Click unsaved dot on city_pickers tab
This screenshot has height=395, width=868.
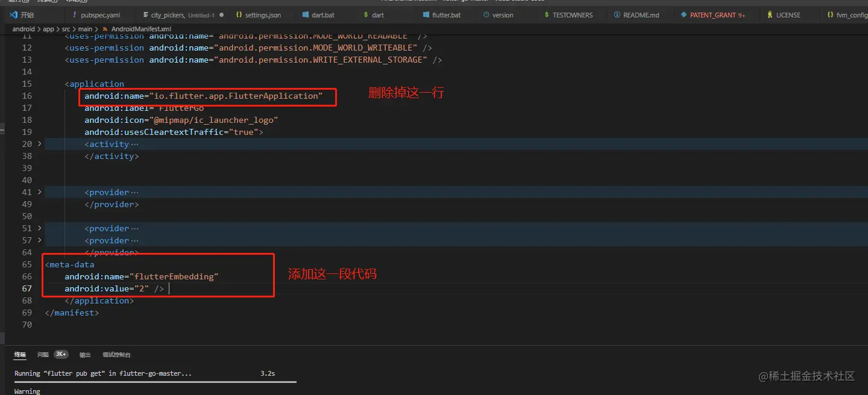[x=222, y=15]
